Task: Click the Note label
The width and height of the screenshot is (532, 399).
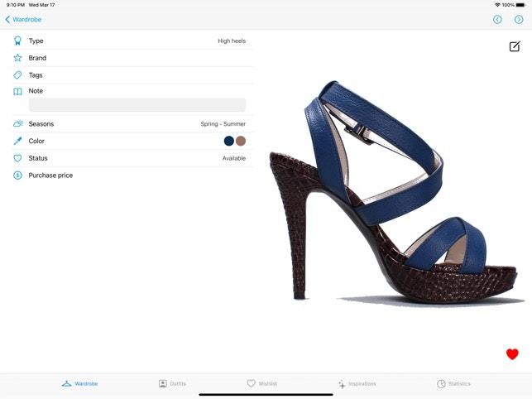Action: click(x=36, y=91)
